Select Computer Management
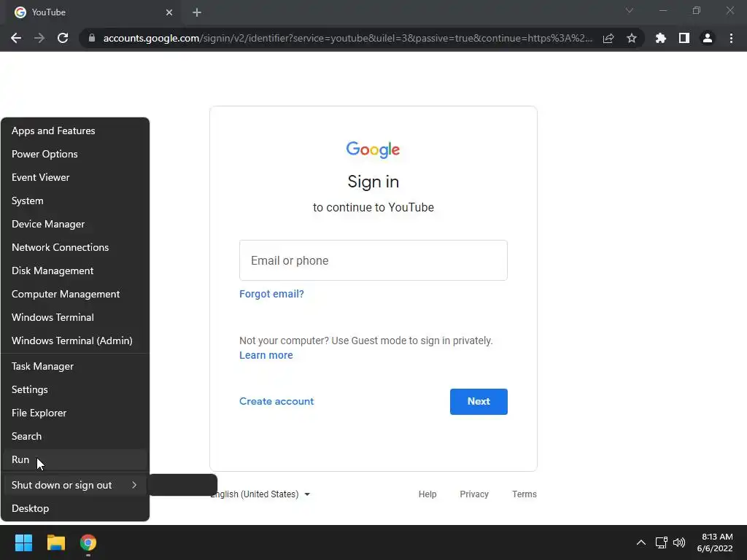Screen dimensions: 747x560 click(x=75, y=294)
